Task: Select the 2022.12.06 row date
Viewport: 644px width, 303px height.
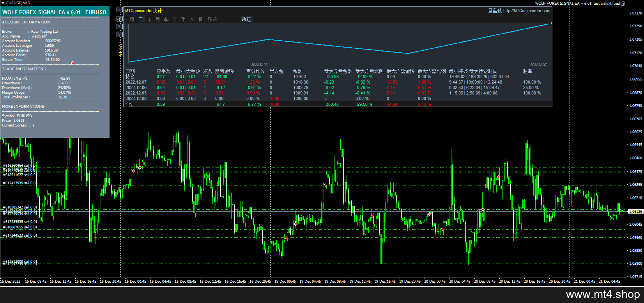Action: coord(136,87)
